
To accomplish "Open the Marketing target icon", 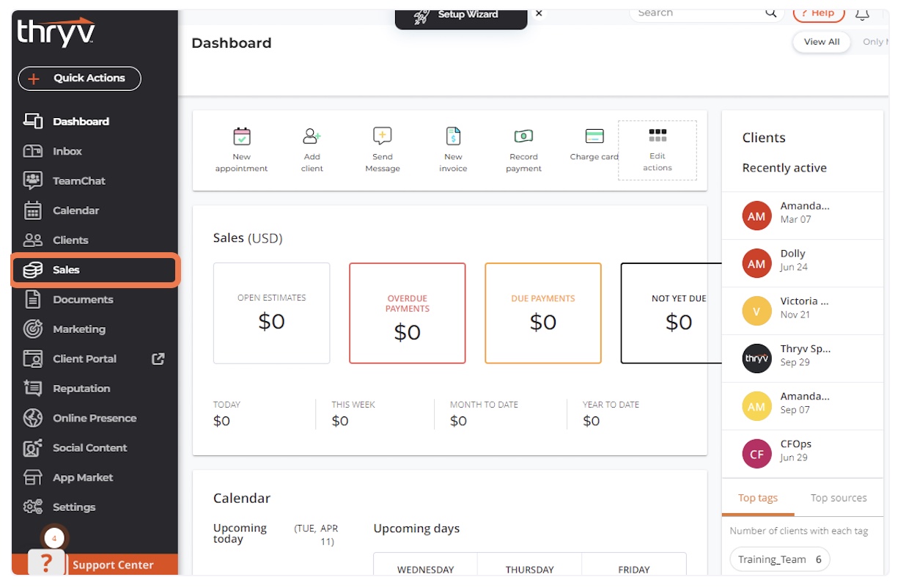I will 33,329.
